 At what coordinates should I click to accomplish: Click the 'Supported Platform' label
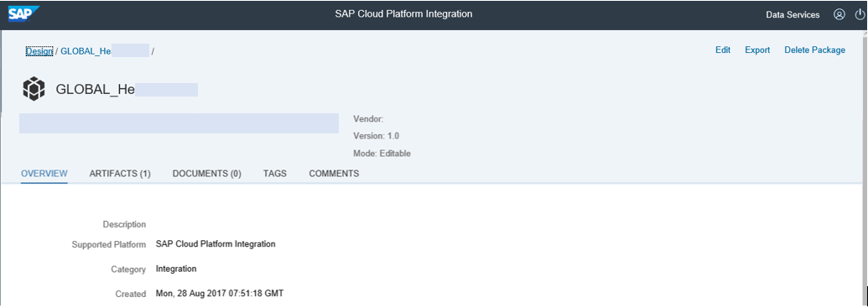tap(109, 244)
